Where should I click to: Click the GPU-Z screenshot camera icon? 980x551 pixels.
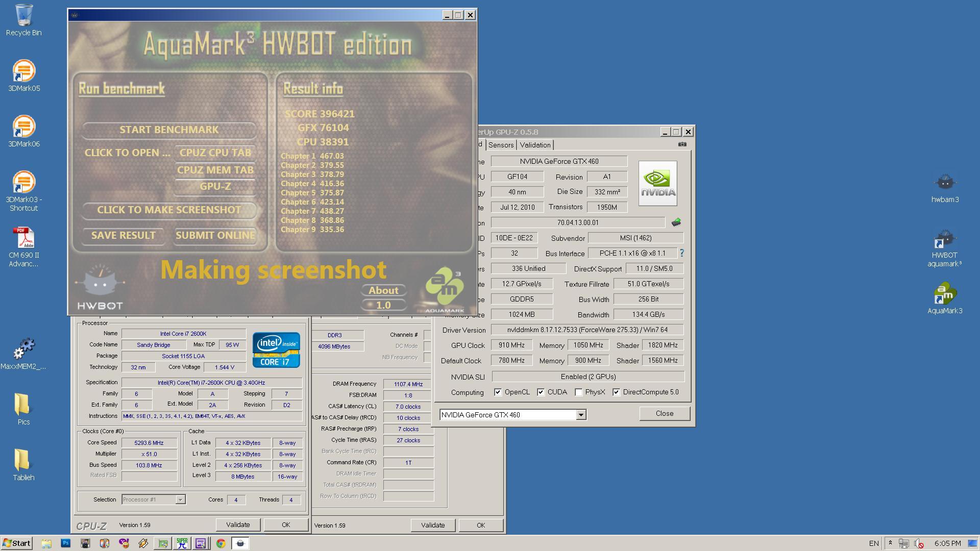[x=682, y=144]
